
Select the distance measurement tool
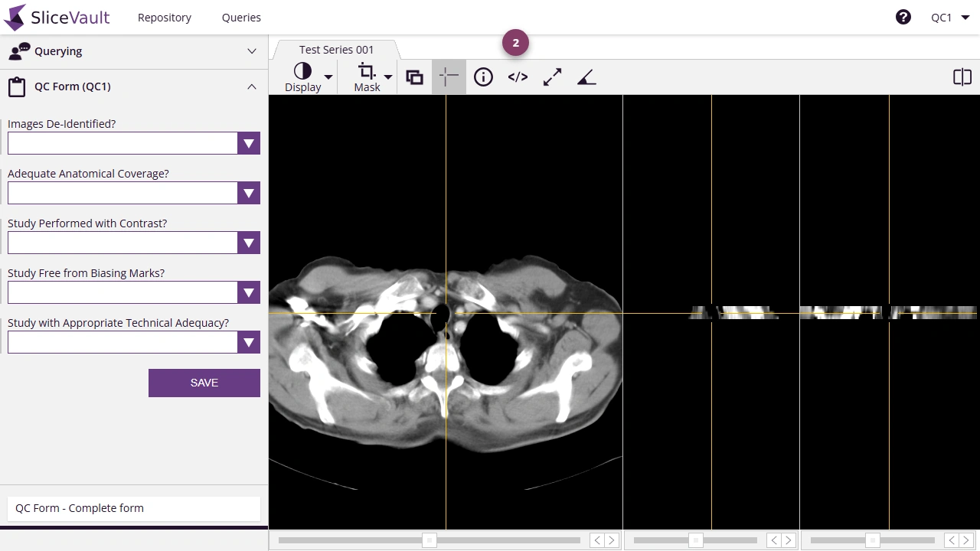pos(552,77)
